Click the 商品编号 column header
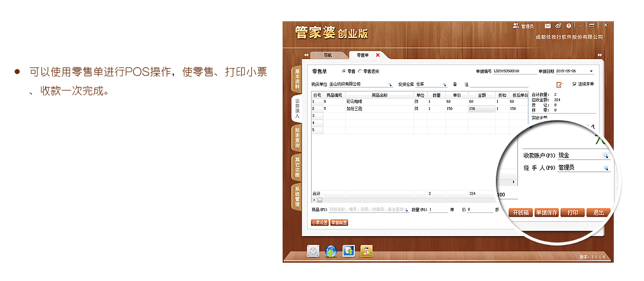Screen dimensions: 644x281 tap(334, 95)
